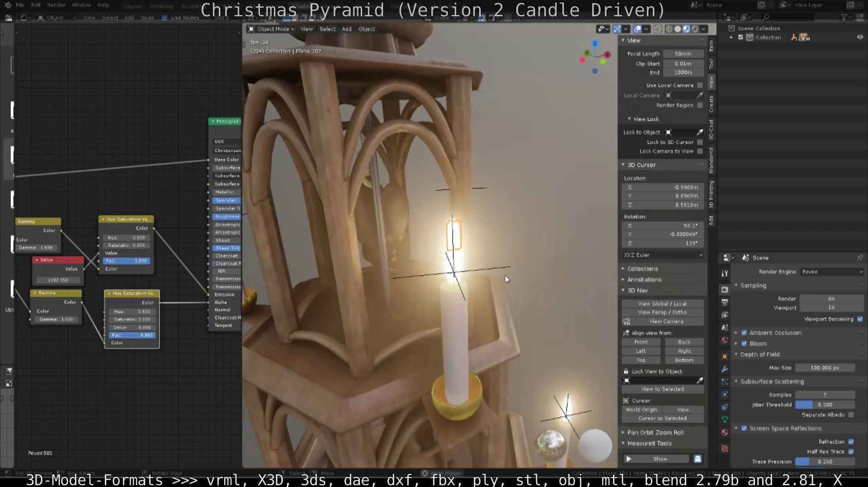Open the Object Constraints tab icon
Image resolution: width=868 pixels, height=487 pixels.
(725, 407)
